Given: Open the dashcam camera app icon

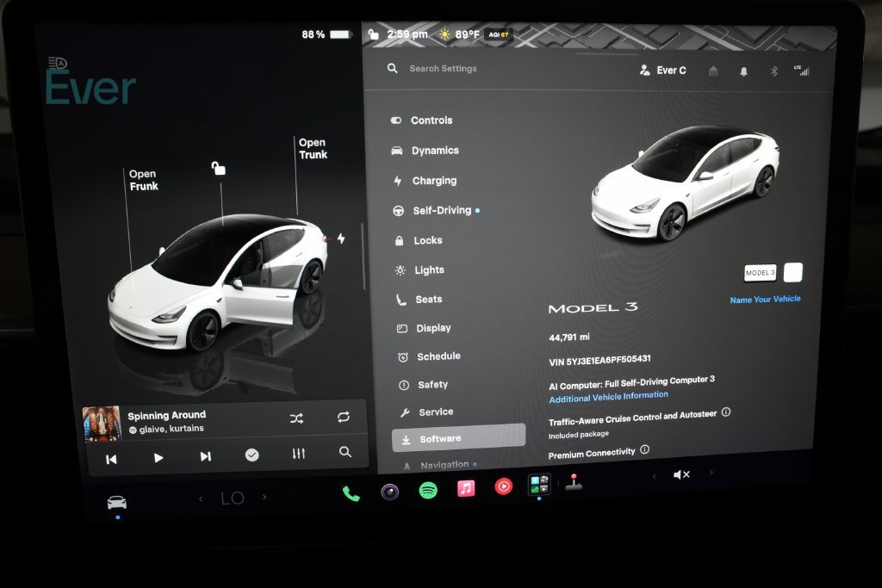Looking at the screenshot, I should [390, 492].
